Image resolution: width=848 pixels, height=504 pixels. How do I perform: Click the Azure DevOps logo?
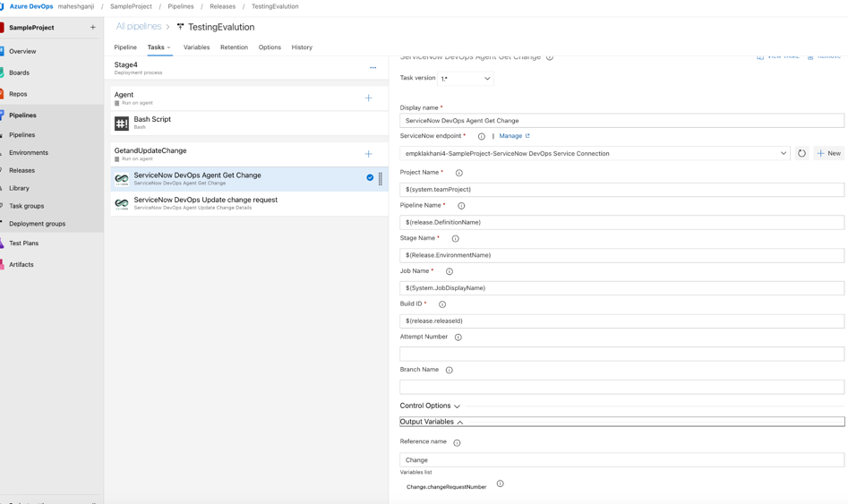click(2, 6)
